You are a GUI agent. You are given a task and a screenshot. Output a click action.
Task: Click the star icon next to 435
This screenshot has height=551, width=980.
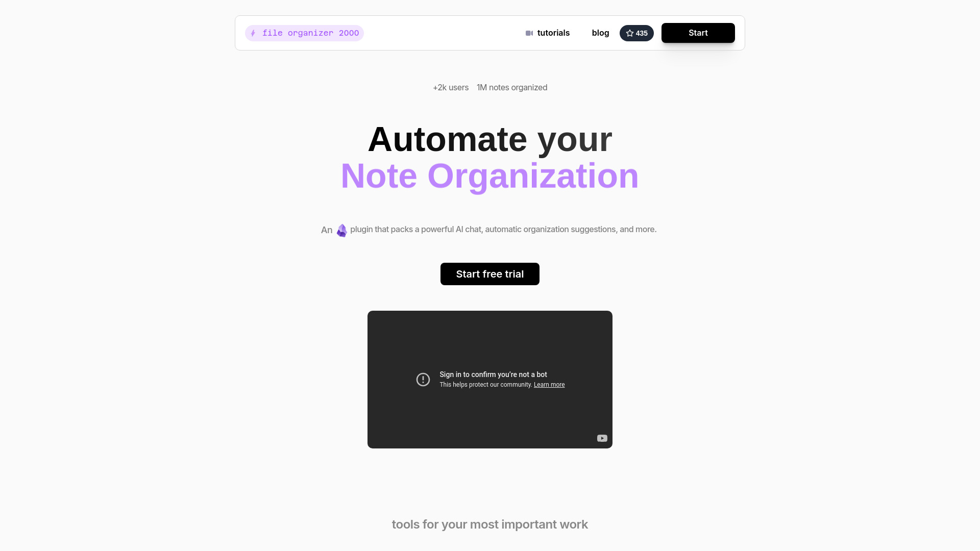[x=629, y=33]
